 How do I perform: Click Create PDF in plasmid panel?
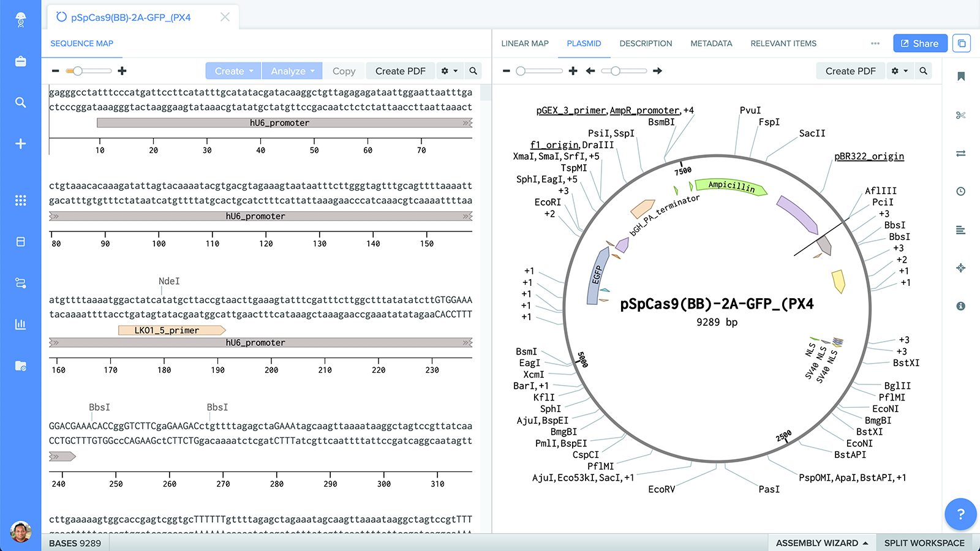850,71
